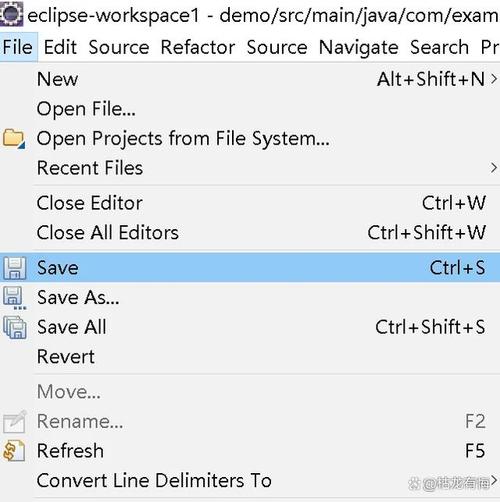Viewport: 500px width, 502px height.
Task: Click the Rename pencil icon
Action: coord(14,421)
